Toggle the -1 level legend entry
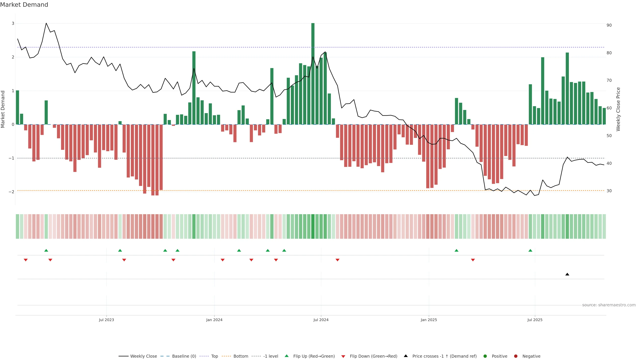 tap(271, 356)
